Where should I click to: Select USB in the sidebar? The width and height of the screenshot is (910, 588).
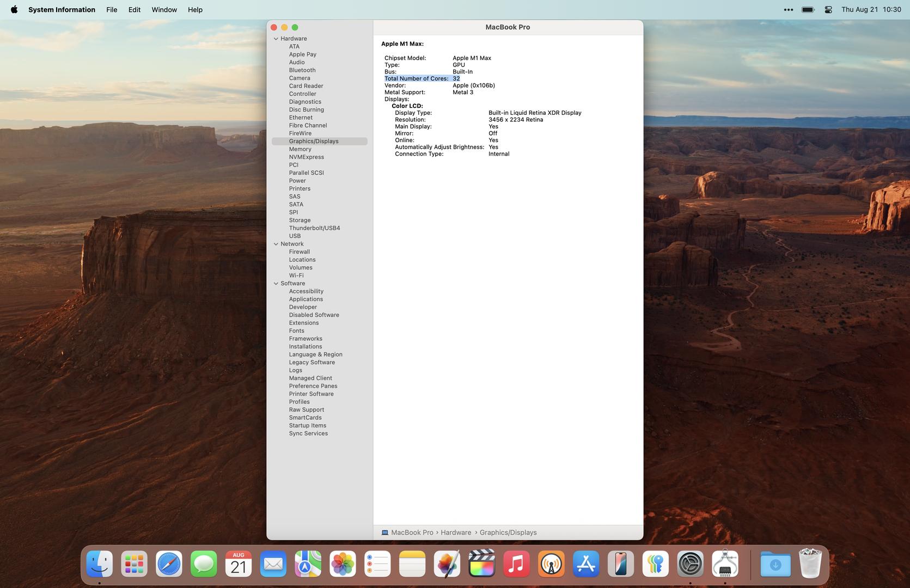pyautogui.click(x=295, y=236)
